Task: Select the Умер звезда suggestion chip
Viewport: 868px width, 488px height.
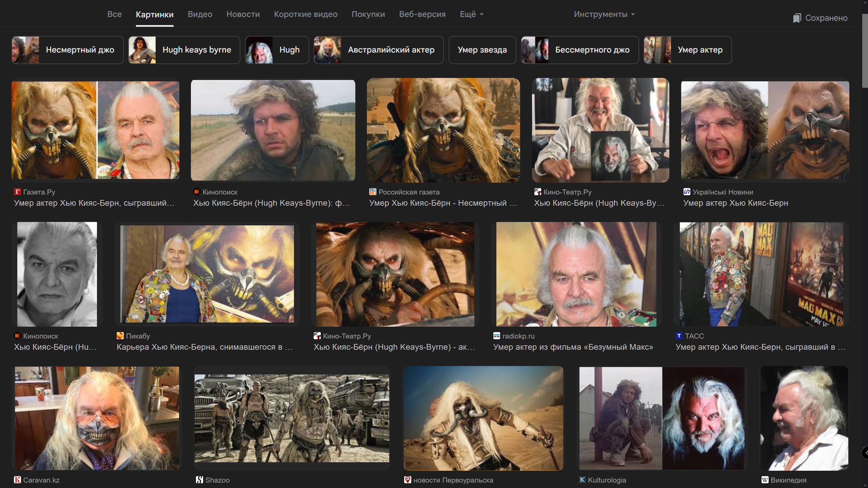Action: 482,50
